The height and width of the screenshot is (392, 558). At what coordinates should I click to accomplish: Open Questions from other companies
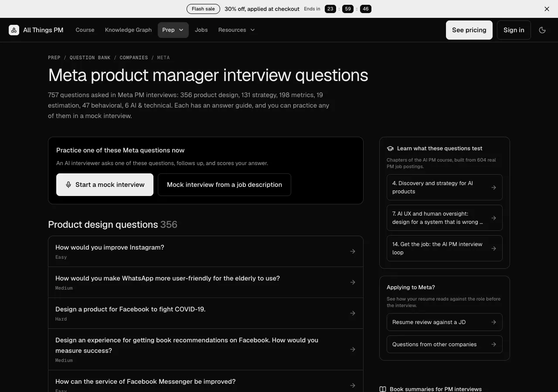[x=445, y=344]
